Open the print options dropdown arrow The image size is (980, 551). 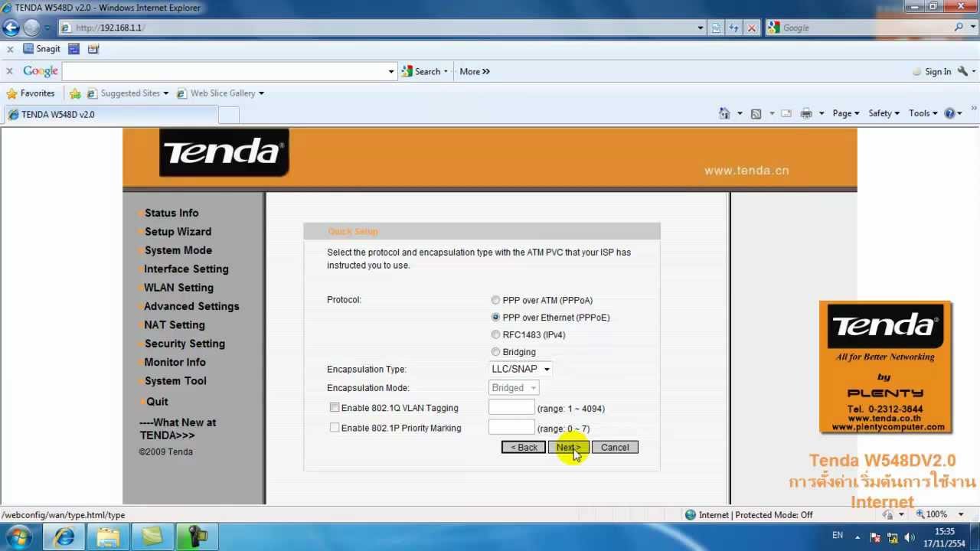coord(822,113)
